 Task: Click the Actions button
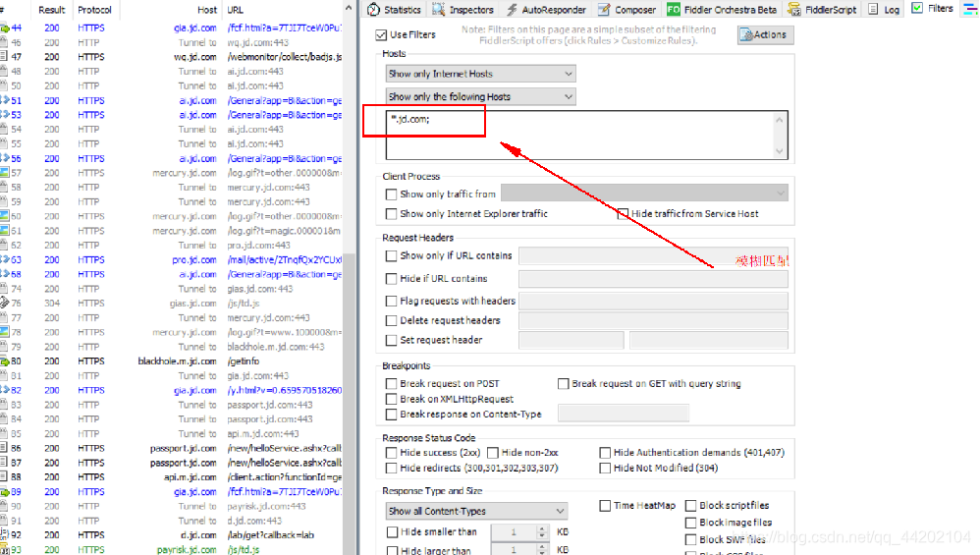pyautogui.click(x=766, y=35)
